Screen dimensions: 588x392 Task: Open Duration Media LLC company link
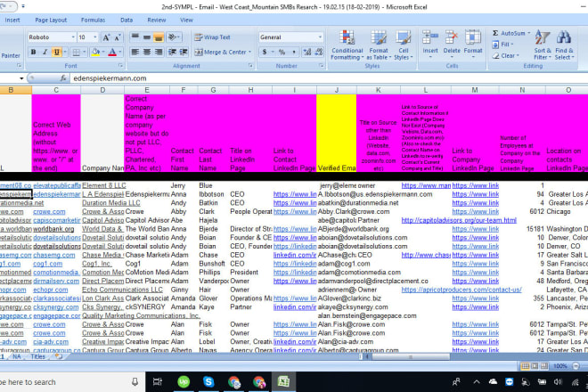(x=111, y=203)
